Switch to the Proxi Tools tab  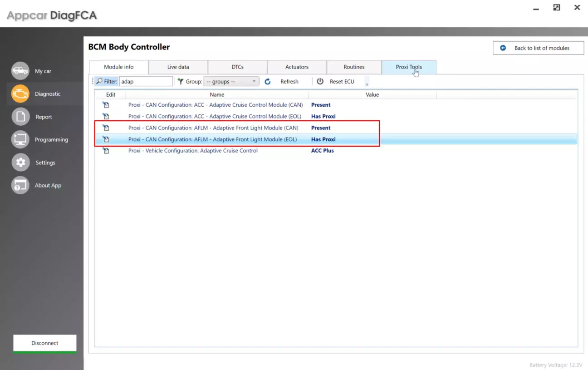pos(408,67)
